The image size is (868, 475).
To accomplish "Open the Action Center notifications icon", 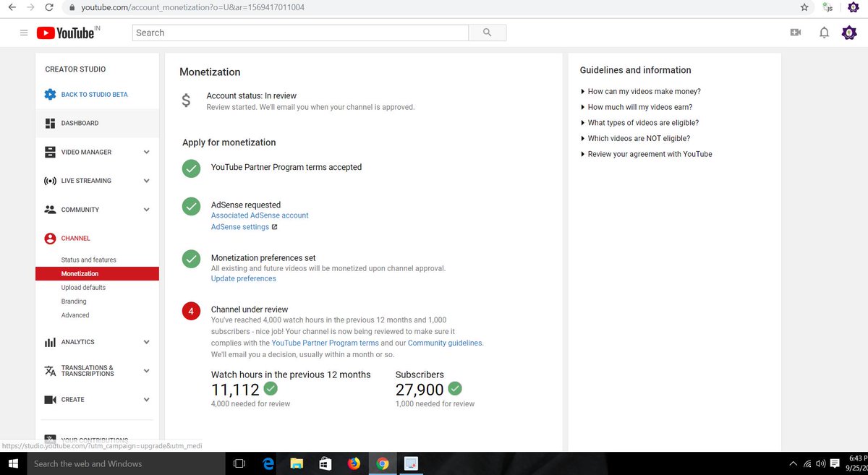I will [x=835, y=463].
